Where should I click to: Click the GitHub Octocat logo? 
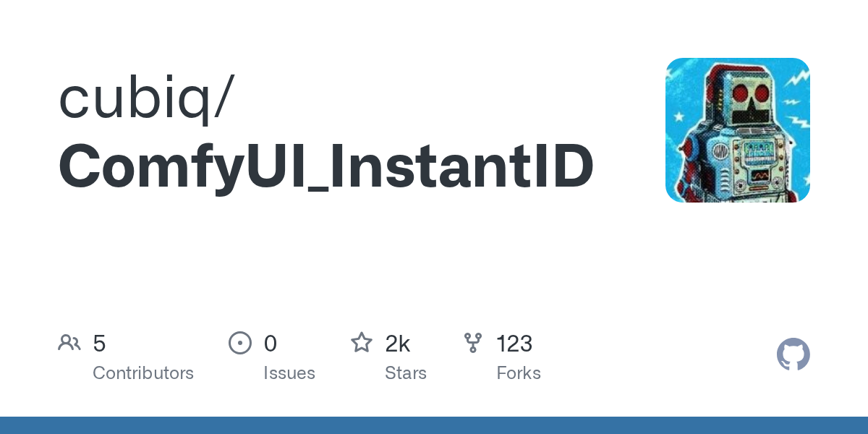coord(793,354)
